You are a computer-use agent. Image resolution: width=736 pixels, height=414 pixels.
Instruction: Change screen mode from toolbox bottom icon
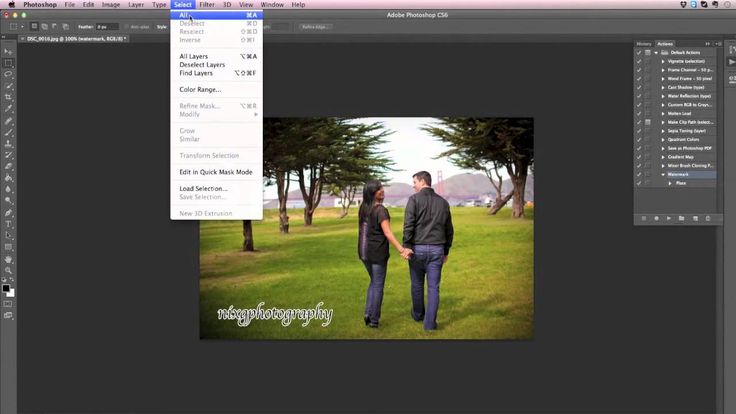pos(8,316)
